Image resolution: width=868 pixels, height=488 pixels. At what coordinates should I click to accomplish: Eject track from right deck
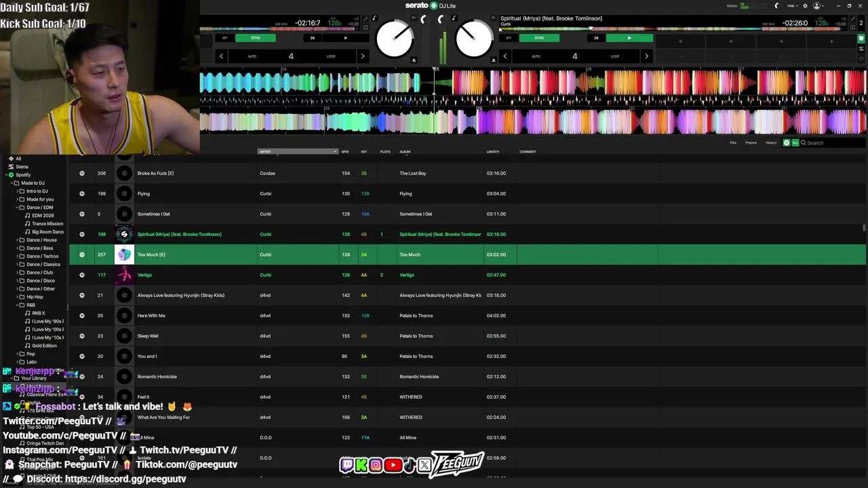point(493,60)
